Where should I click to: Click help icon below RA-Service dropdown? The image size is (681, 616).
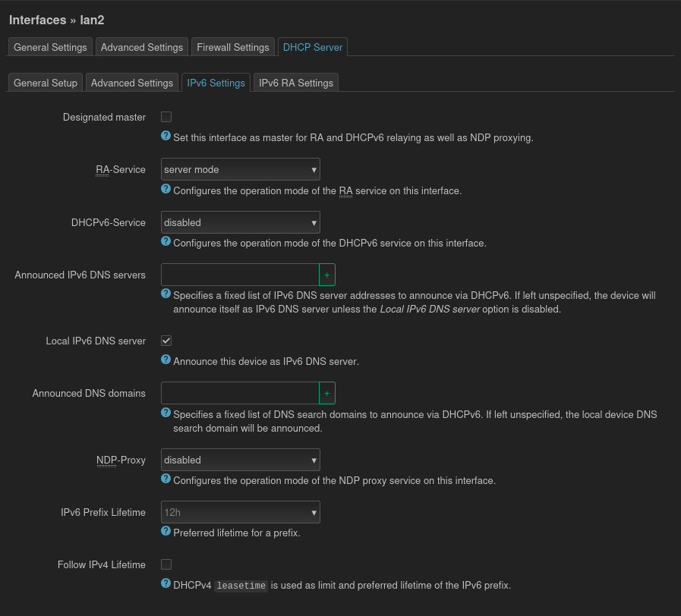click(x=166, y=189)
